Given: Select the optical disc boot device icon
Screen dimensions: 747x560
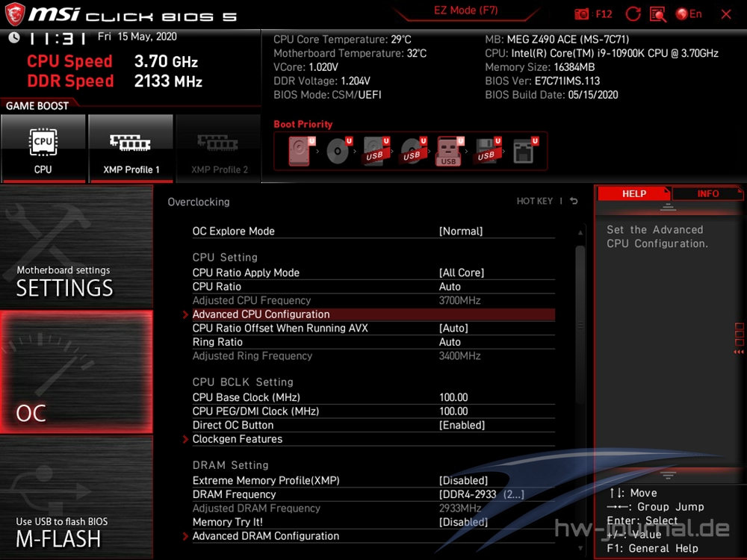Looking at the screenshot, I should [x=338, y=151].
